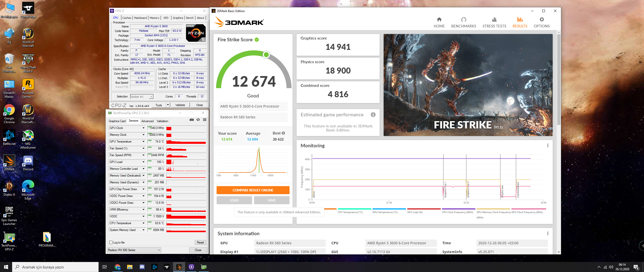Toggle the GPU Load legend in the Monitoring chart

(x=415, y=212)
